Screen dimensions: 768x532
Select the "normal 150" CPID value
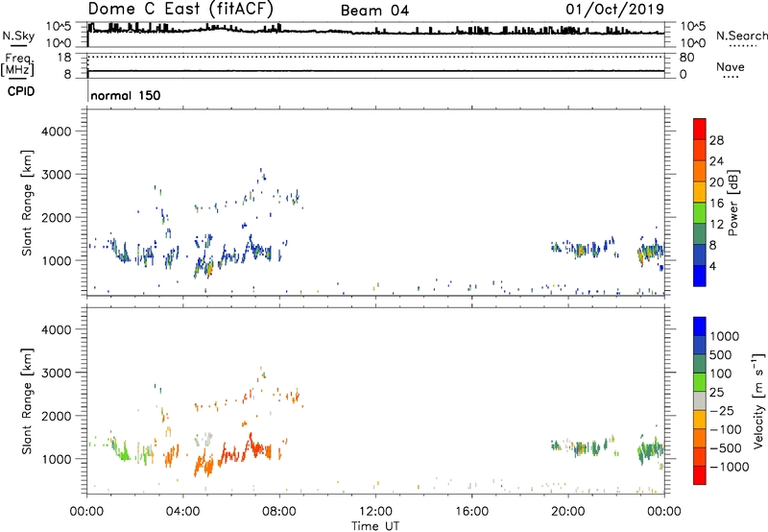click(x=126, y=95)
